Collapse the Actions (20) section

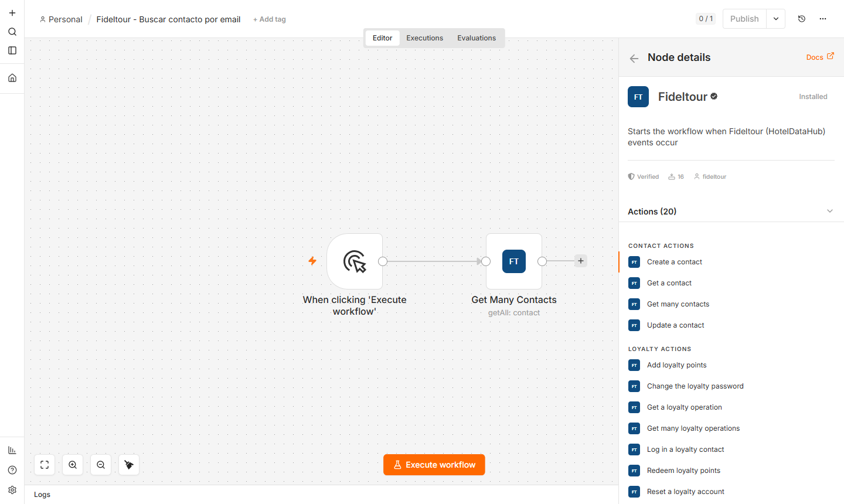[830, 211]
